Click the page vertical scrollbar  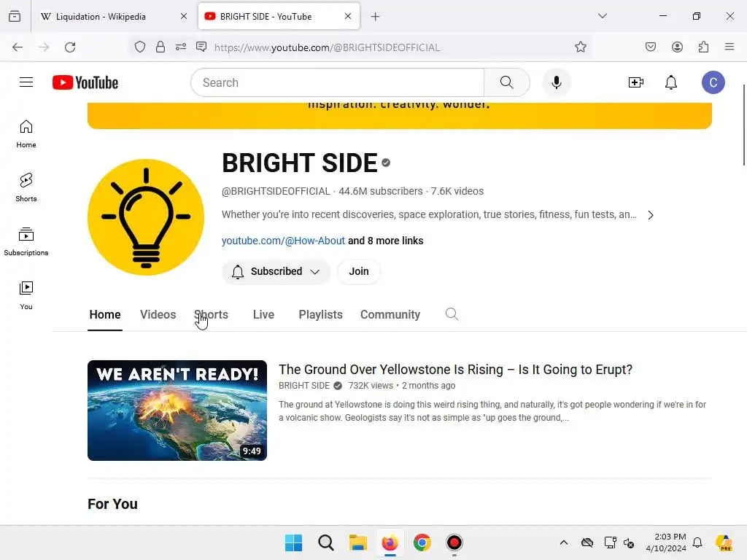tap(743, 125)
